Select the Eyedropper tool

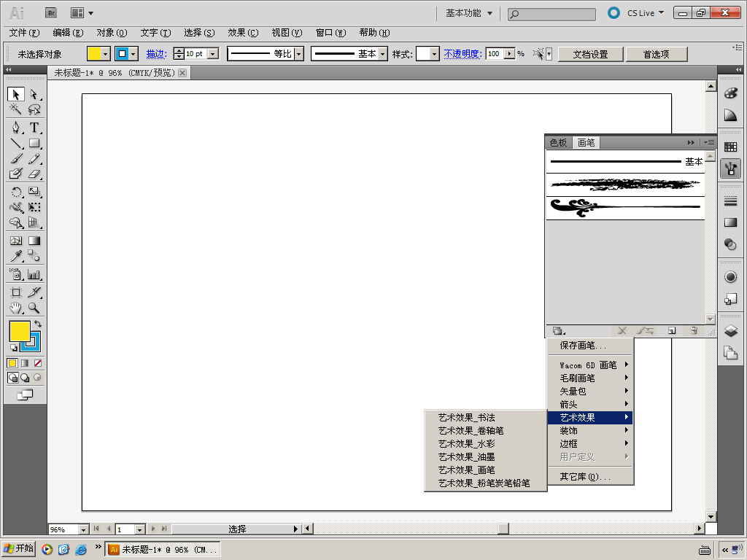pyautogui.click(x=16, y=256)
